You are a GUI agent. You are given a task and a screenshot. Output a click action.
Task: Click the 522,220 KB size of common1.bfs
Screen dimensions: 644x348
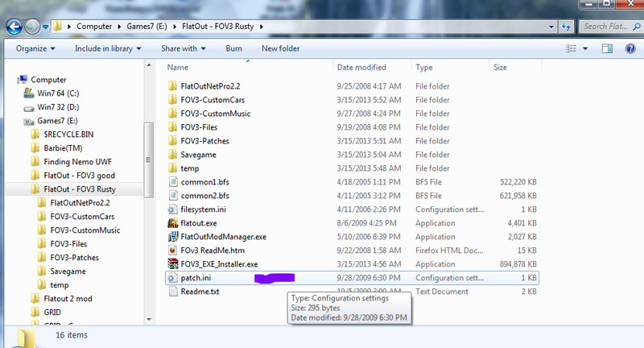(518, 182)
